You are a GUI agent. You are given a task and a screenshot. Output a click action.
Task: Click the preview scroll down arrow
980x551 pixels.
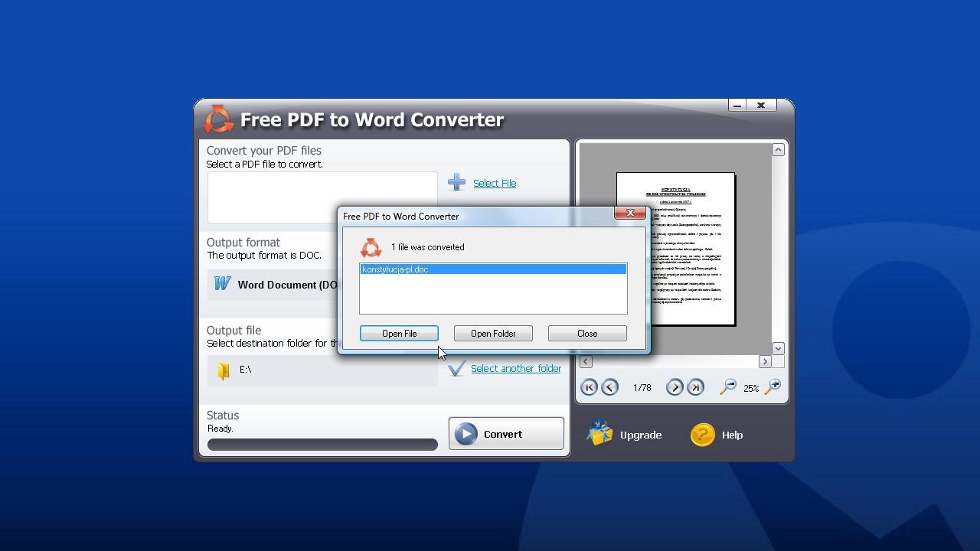[778, 348]
